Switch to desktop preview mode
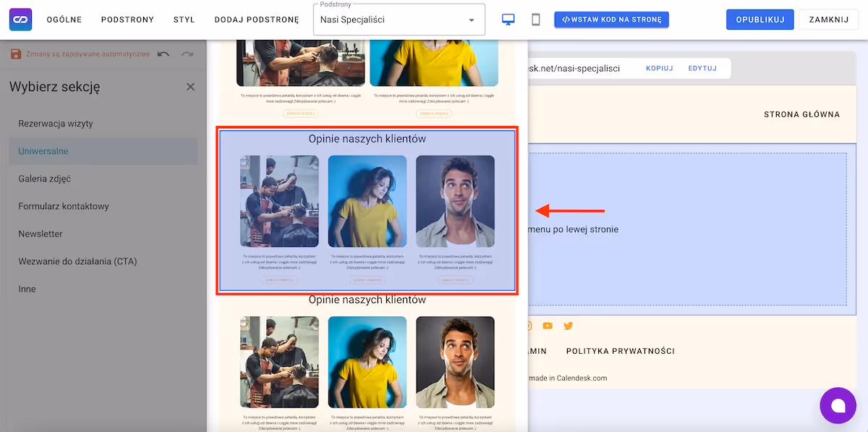The image size is (868, 432). tap(508, 20)
